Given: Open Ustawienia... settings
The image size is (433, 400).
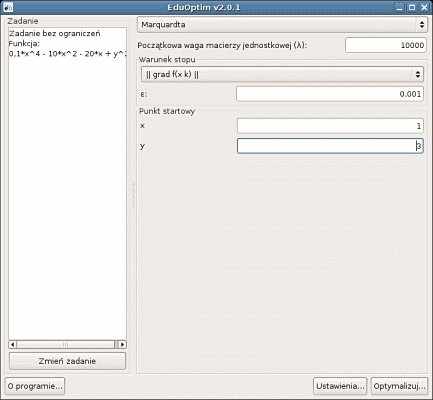Looking at the screenshot, I should (340, 386).
